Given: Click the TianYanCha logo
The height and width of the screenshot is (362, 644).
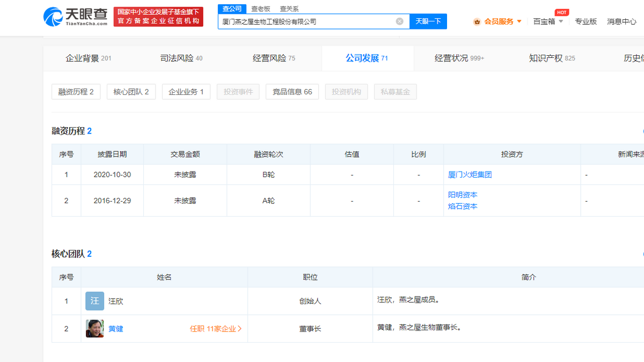Looking at the screenshot, I should point(76,17).
